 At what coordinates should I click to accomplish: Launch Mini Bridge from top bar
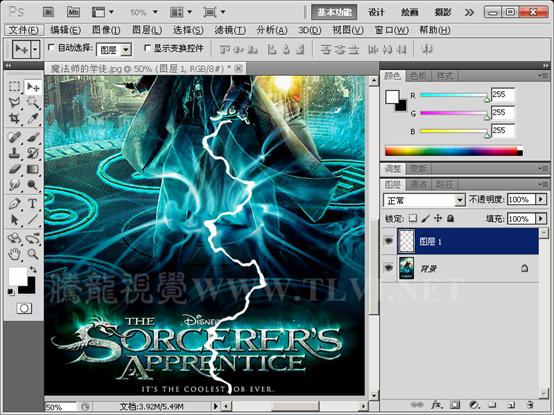pos(73,12)
